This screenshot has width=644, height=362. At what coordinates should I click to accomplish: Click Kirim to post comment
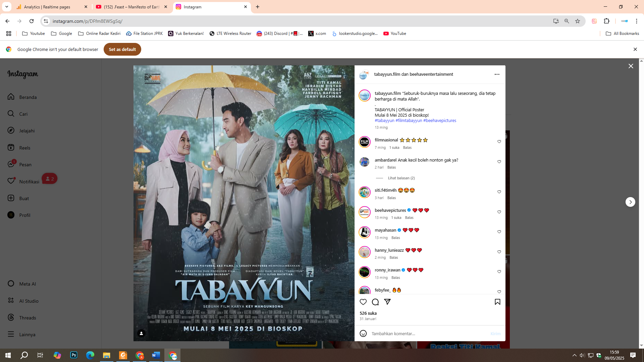[495, 334]
